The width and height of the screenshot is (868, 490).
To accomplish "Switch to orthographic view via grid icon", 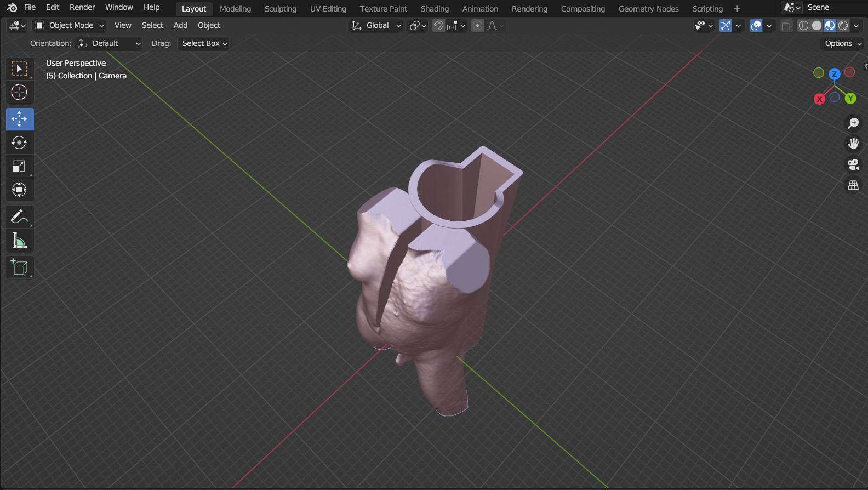I will coord(853,185).
